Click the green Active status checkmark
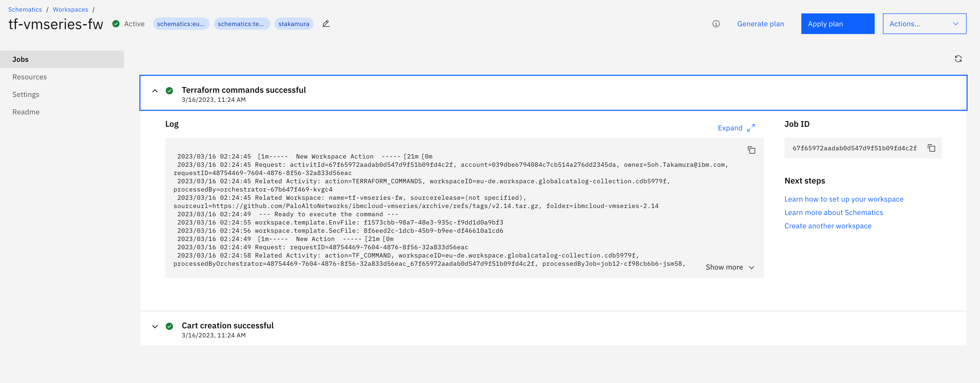This screenshot has width=980, height=383. click(116, 23)
